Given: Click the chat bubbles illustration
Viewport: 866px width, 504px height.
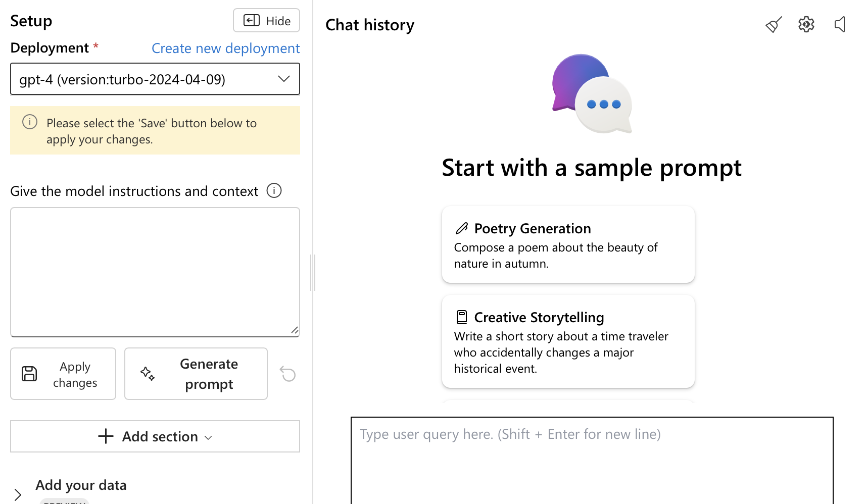Looking at the screenshot, I should 592,94.
